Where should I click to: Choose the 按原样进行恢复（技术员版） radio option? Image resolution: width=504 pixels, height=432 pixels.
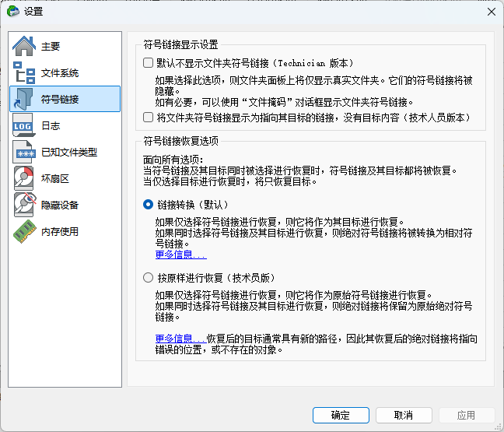[x=148, y=278]
